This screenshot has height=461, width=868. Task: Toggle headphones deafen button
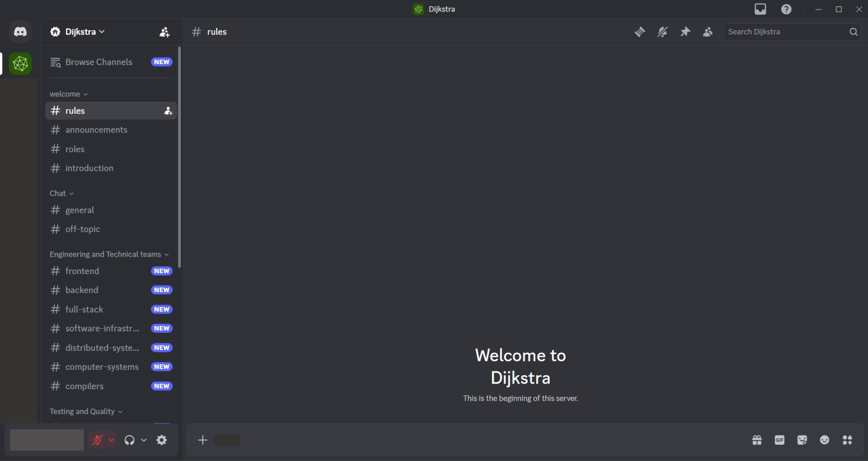click(x=129, y=440)
